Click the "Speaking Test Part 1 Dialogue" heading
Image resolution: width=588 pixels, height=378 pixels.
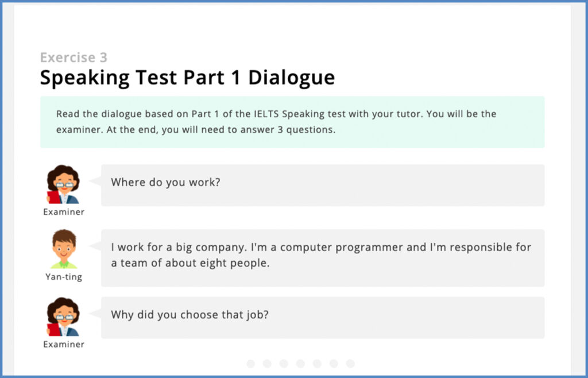(x=187, y=78)
